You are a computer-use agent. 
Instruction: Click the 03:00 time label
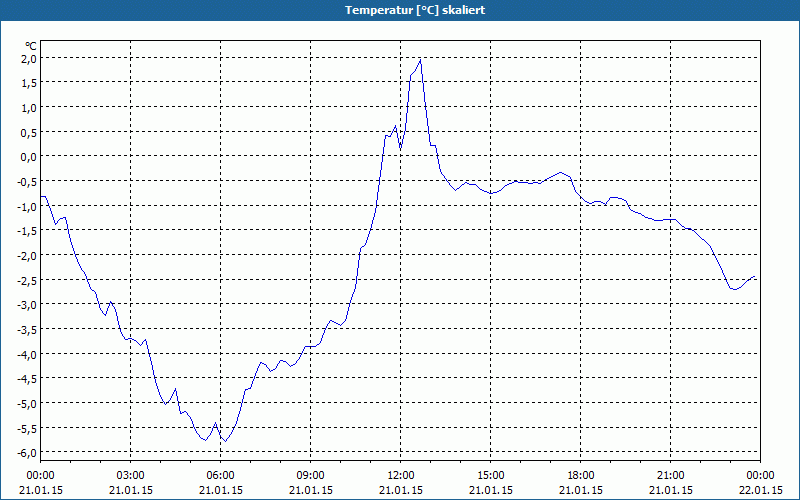coord(131,476)
